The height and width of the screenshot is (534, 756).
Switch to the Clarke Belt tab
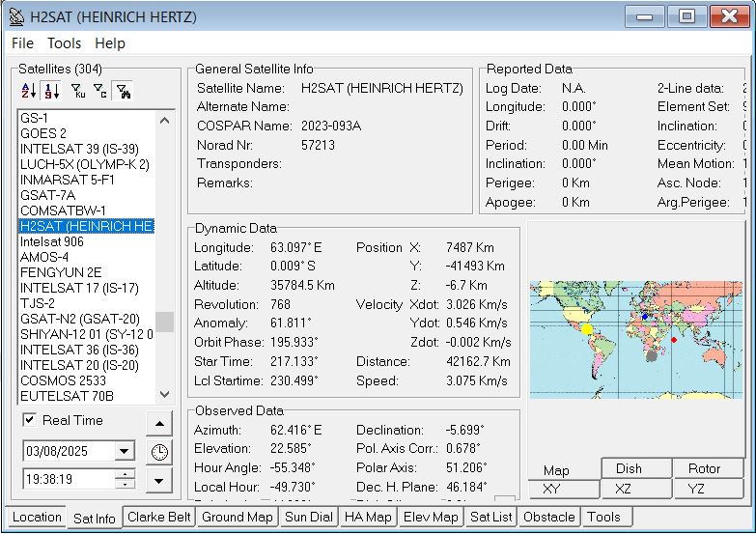click(159, 518)
